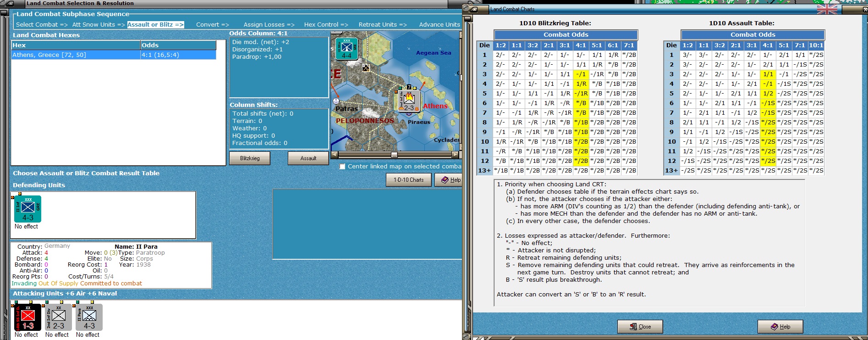
Task: Click the Hex column header in combat list
Action: [x=76, y=45]
